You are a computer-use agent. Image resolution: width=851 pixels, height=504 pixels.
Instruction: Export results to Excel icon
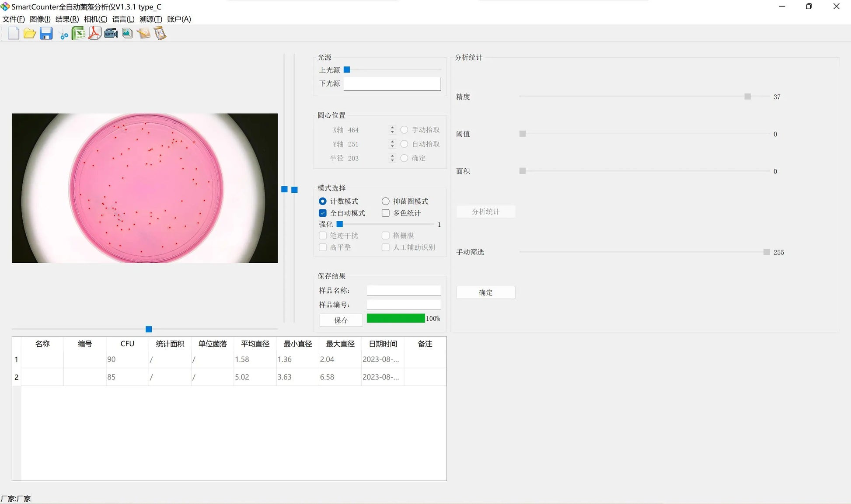pyautogui.click(x=78, y=34)
